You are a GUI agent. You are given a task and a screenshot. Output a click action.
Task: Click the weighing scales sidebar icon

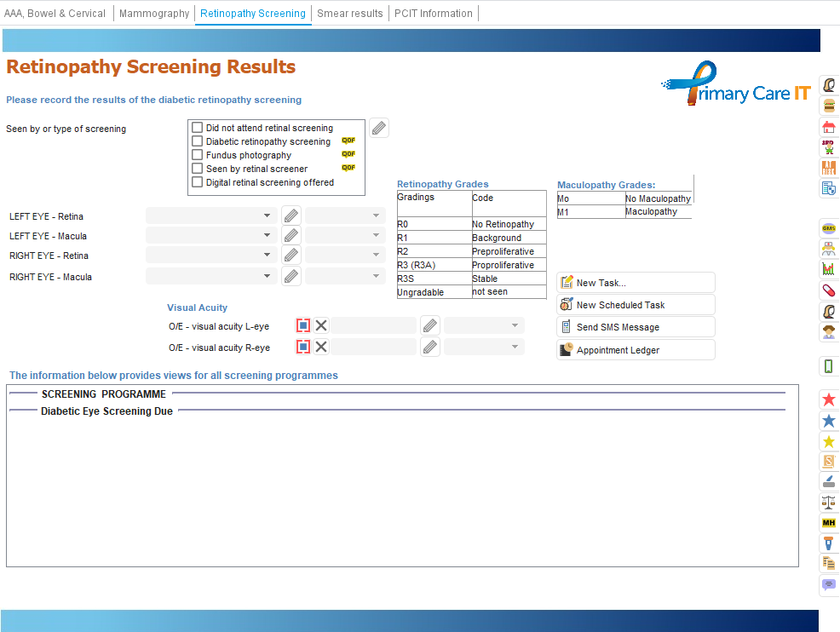(828, 502)
